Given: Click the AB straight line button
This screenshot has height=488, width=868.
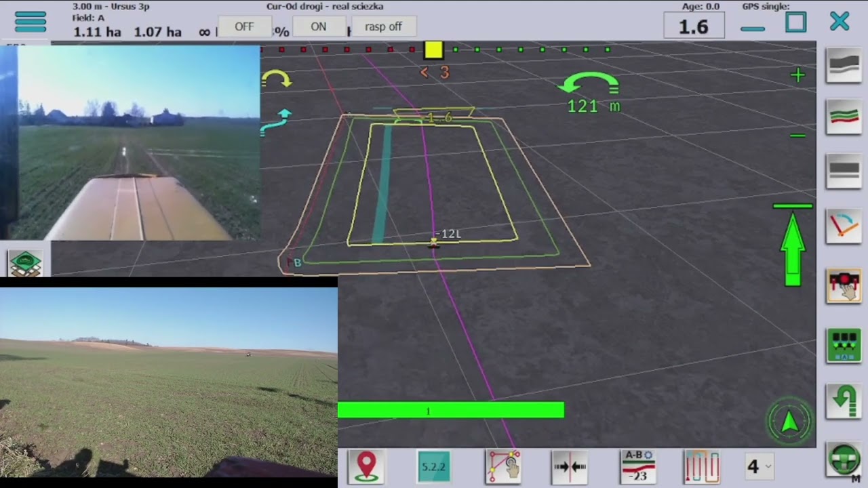Looking at the screenshot, I should click(844, 170).
